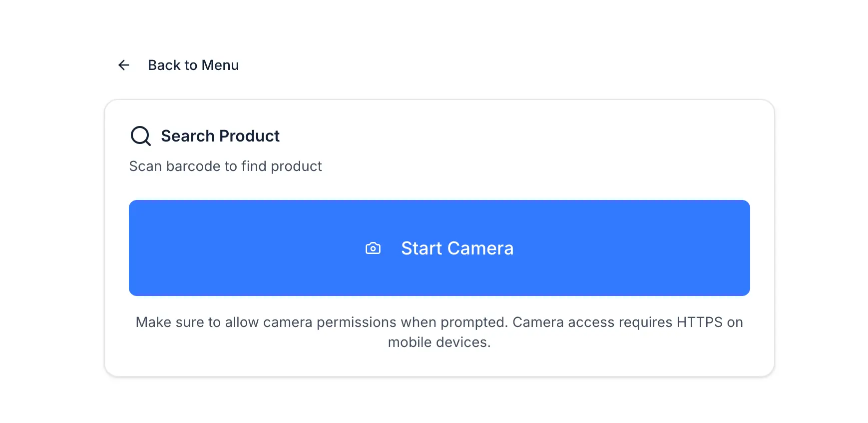Click the search icon next to Search Product

(140, 136)
